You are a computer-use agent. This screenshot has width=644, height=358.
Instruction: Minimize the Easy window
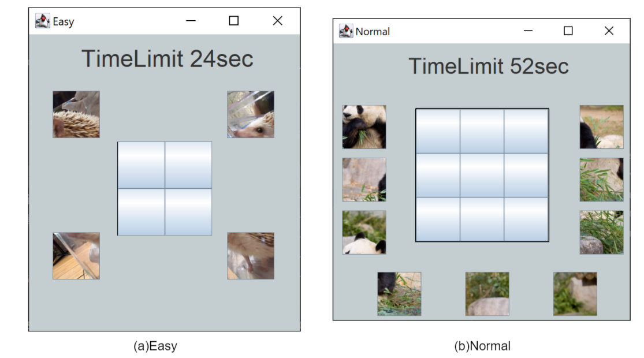click(191, 21)
